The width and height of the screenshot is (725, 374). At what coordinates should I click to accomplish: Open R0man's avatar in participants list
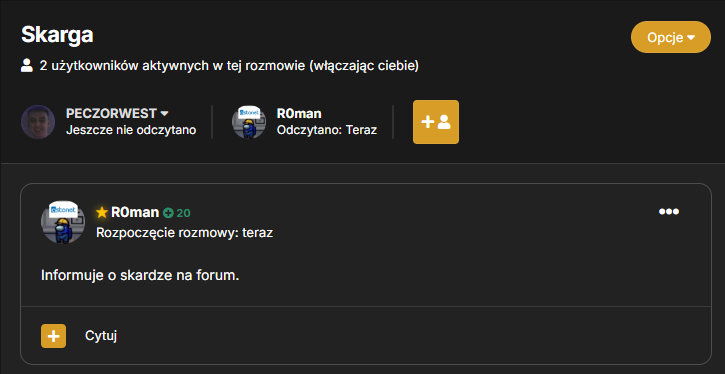click(249, 122)
